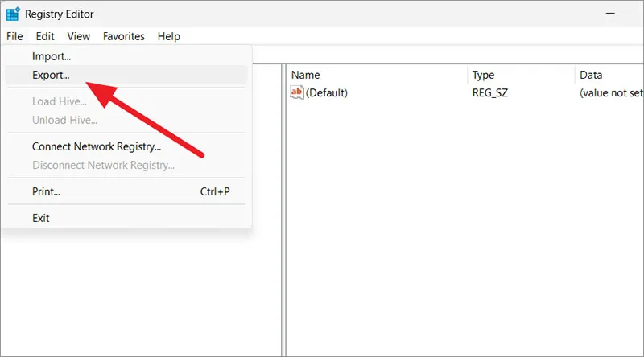Click the (value not set) data cell
Viewport: 644px width, 357px height.
[x=612, y=92]
